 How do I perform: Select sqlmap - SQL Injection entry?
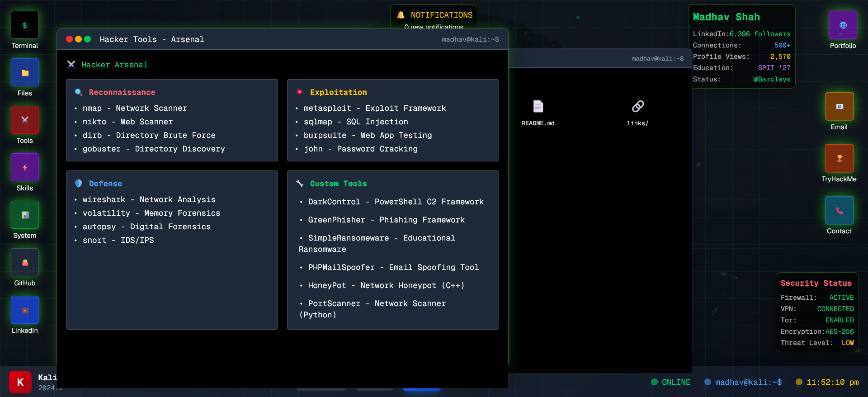356,122
